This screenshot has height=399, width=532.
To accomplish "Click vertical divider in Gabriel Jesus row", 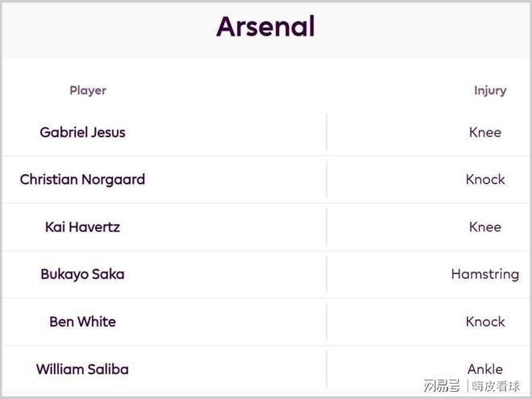I will coord(326,132).
